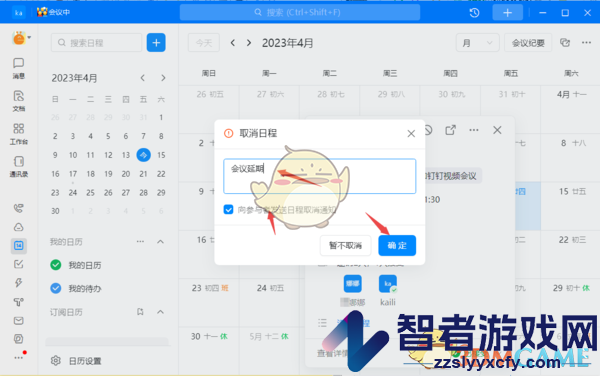
Task: Click the plus button in title bar
Action: point(507,13)
